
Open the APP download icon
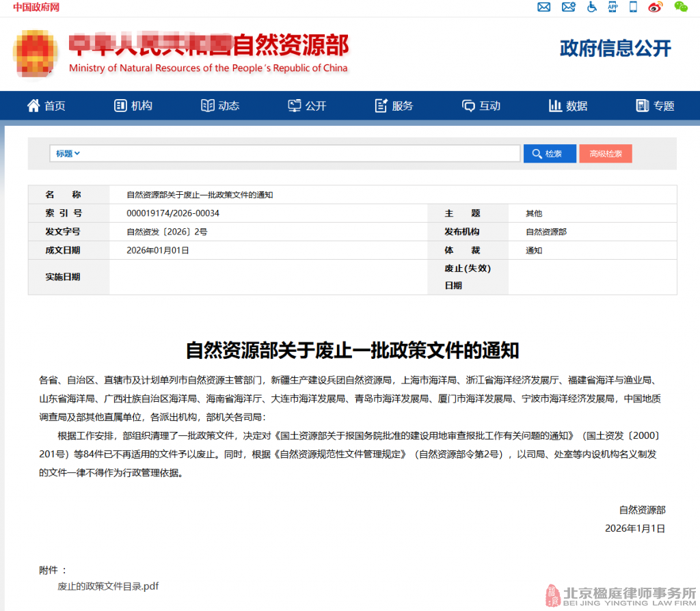(x=612, y=7)
